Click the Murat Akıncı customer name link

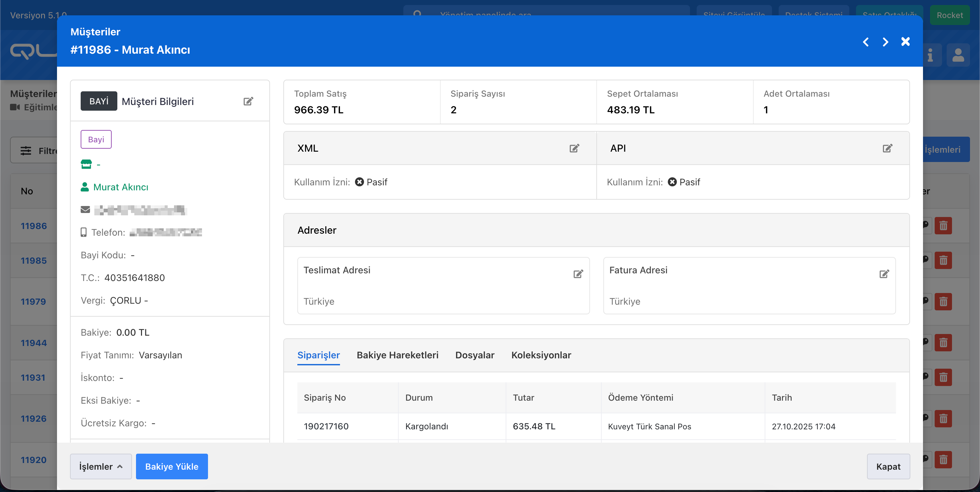[121, 187]
